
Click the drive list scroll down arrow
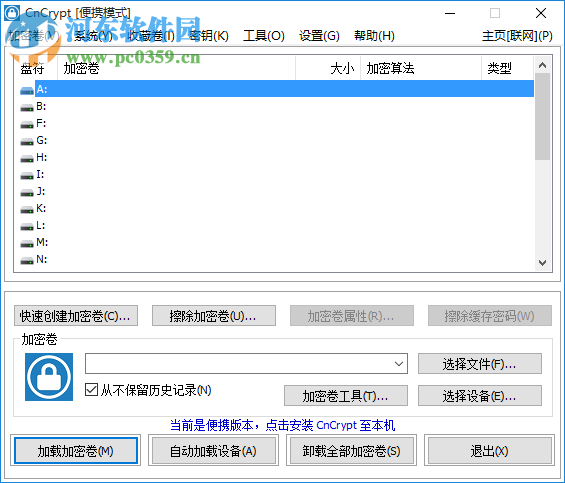(x=542, y=263)
